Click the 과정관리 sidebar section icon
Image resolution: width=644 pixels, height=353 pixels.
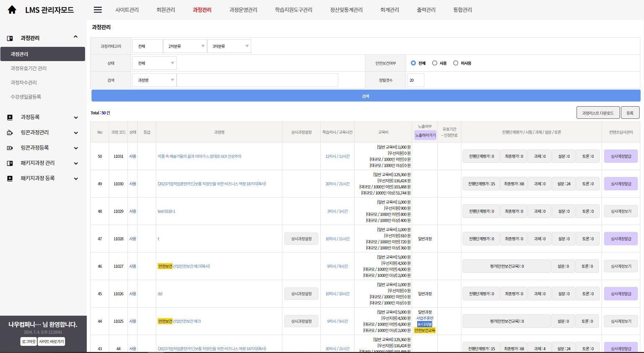(10, 38)
